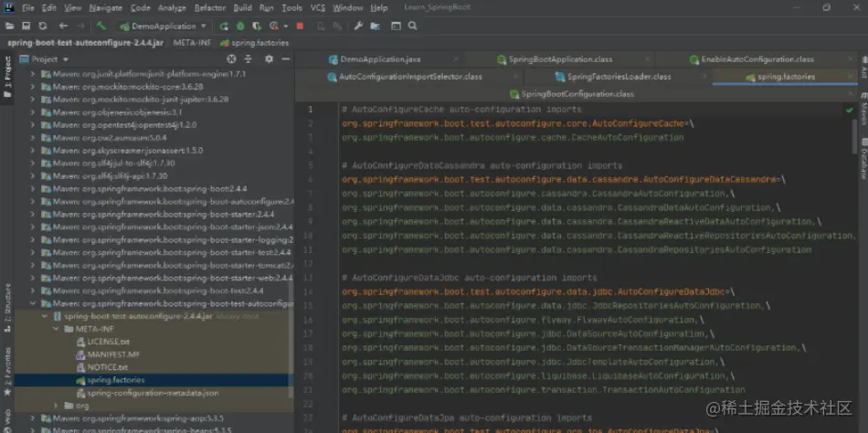Close the AutoConfigurationImportSelector.class tab

(514, 77)
